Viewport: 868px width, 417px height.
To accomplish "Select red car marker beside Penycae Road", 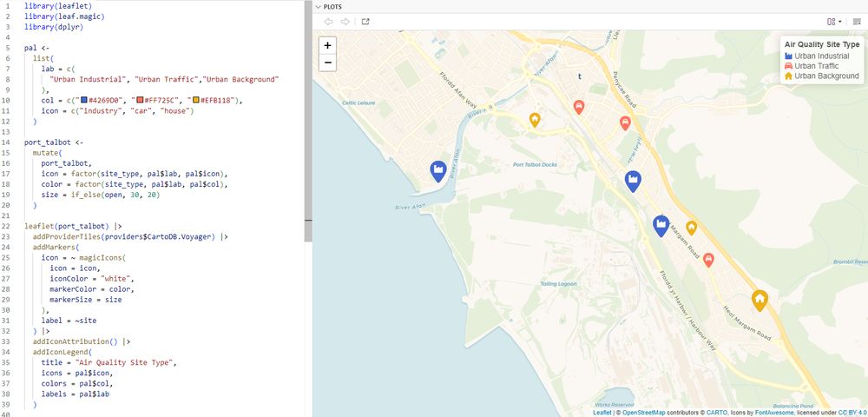I will 625,123.
